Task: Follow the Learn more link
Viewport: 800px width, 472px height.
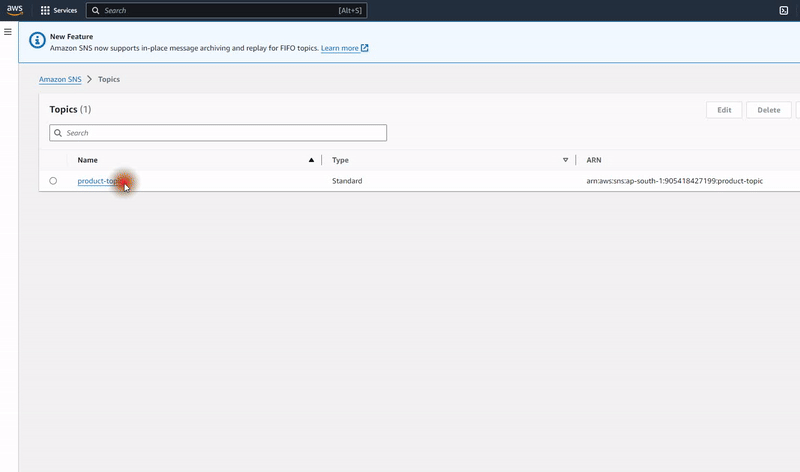Action: tap(339, 48)
